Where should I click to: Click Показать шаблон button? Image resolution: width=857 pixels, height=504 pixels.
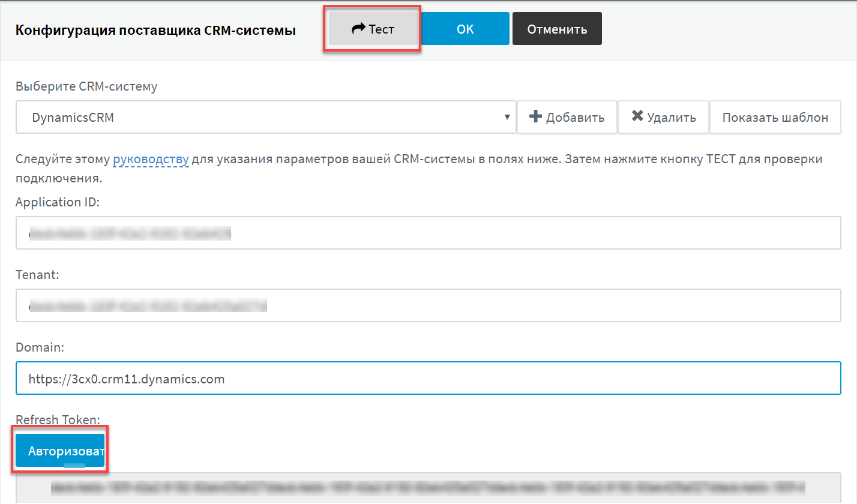[x=775, y=117]
